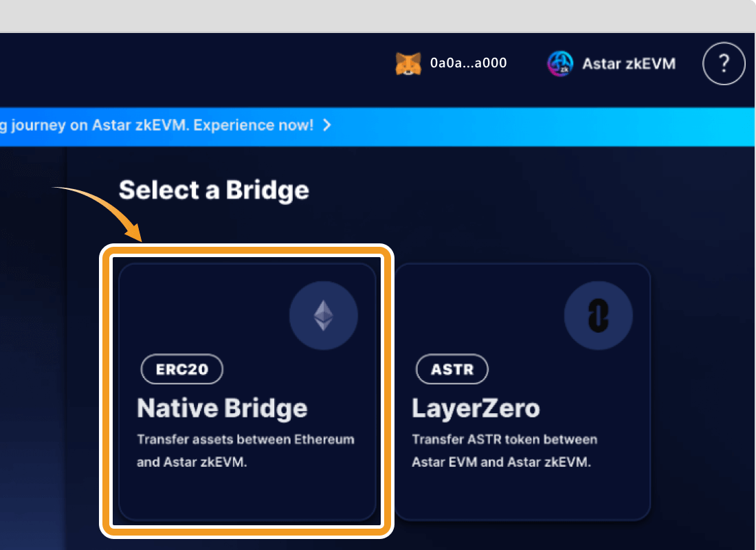Viewport: 756px width, 550px height.
Task: Click the banner's right chevron arrow
Action: 327,125
